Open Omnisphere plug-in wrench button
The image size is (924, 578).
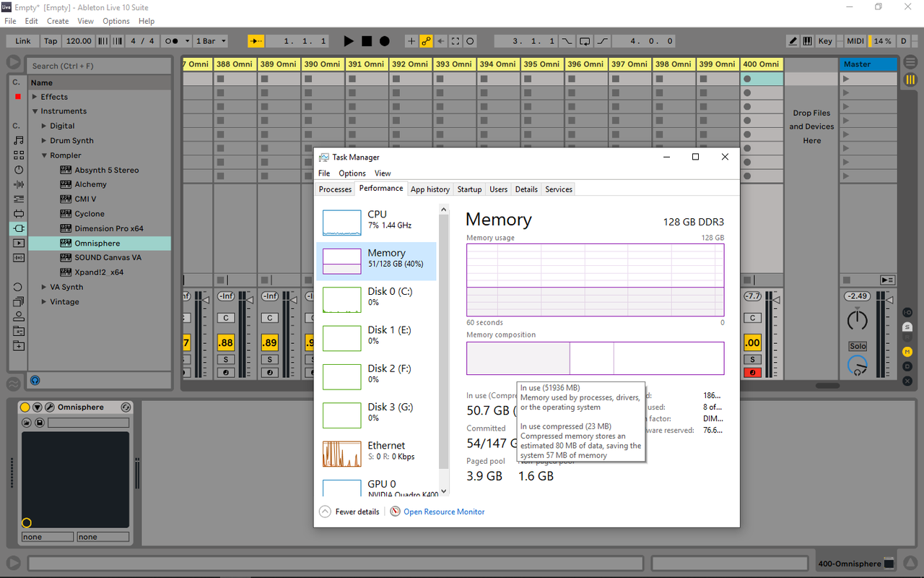[50, 407]
